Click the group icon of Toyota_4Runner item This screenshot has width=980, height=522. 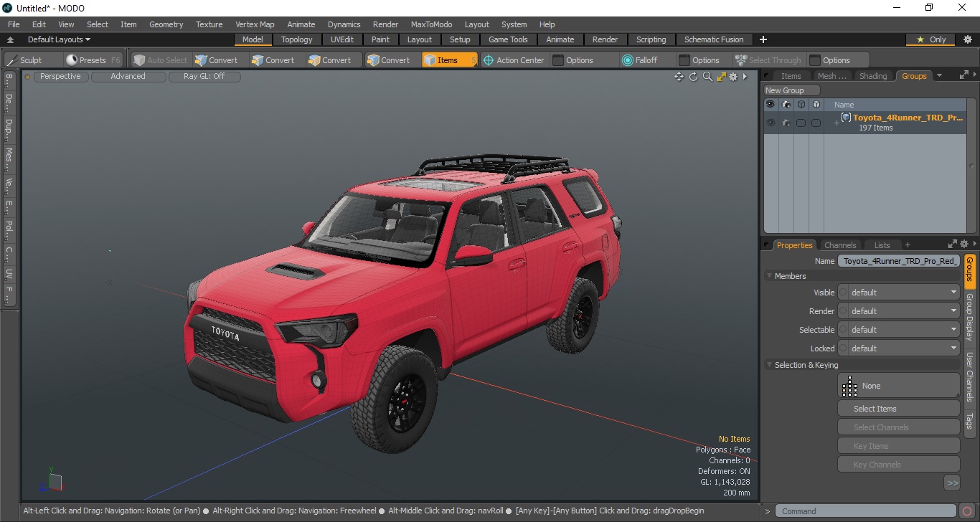coord(846,118)
